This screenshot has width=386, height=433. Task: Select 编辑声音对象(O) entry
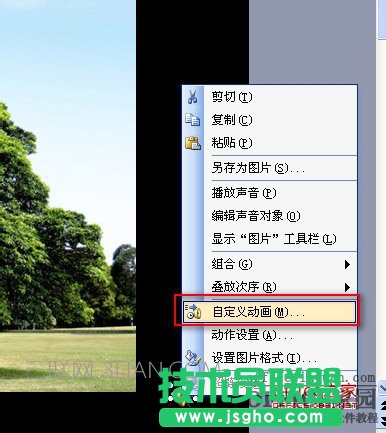(x=270, y=216)
